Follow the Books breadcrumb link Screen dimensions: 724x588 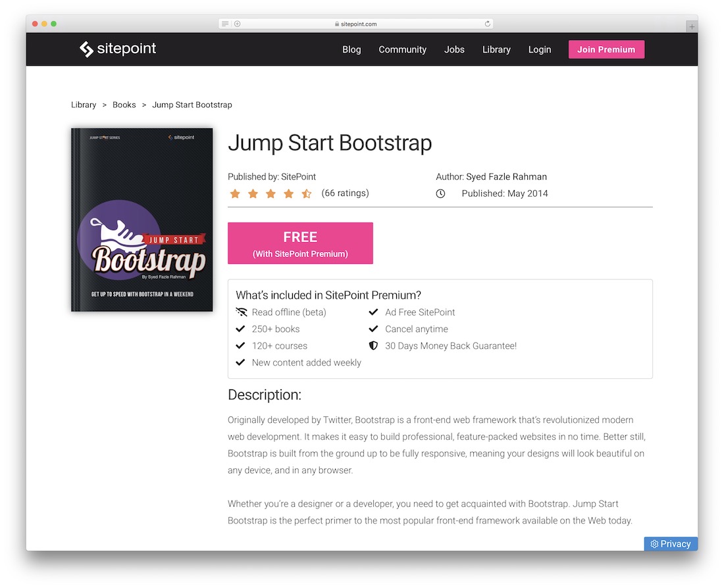point(124,105)
